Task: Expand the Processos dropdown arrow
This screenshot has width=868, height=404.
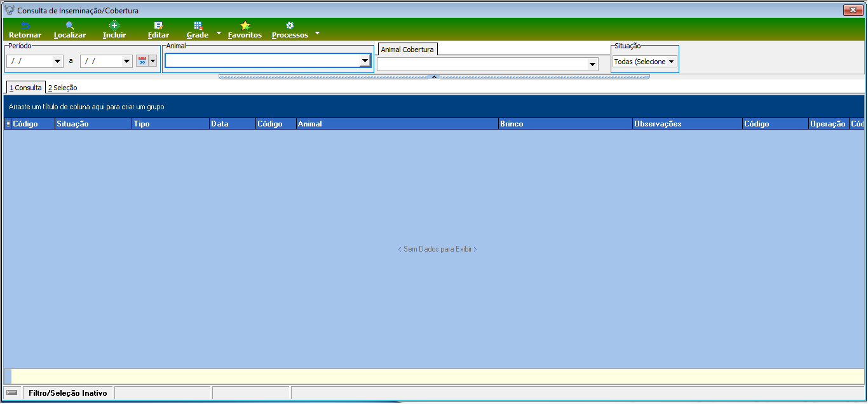Action: [318, 32]
